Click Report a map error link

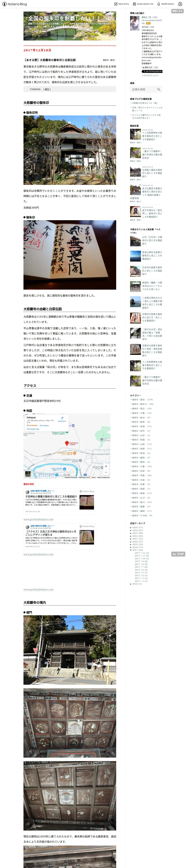coord(103,477)
